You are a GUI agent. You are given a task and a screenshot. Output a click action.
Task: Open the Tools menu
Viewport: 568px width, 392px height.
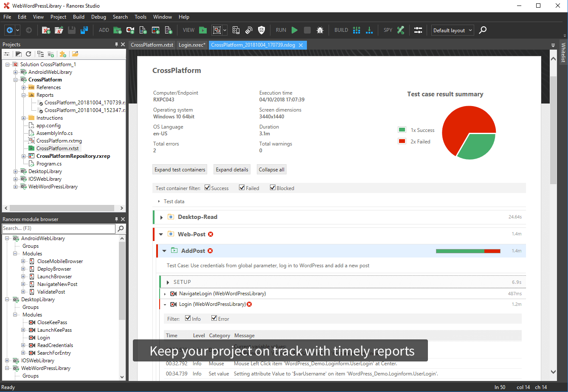click(141, 17)
